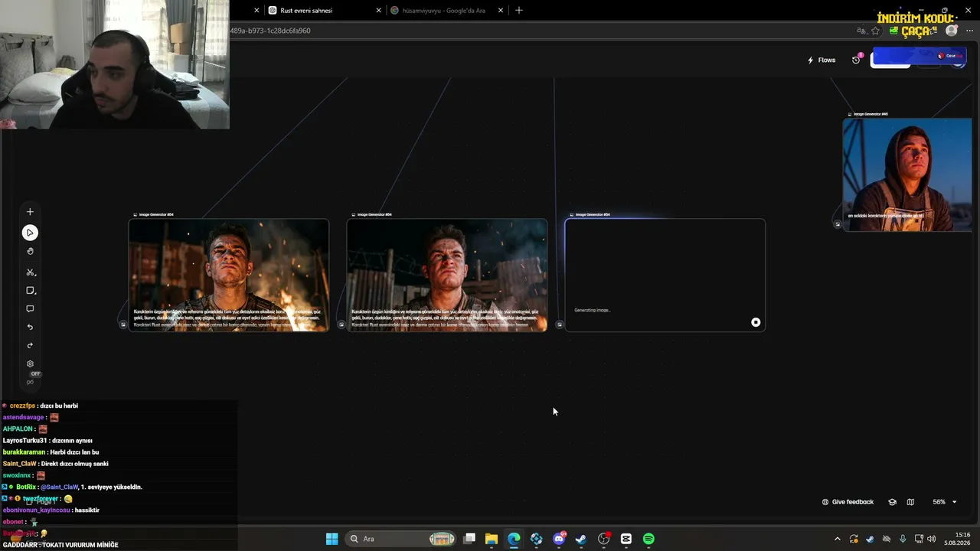Open a new browser tab
Viewport: 980px width, 551px height.
tap(519, 11)
